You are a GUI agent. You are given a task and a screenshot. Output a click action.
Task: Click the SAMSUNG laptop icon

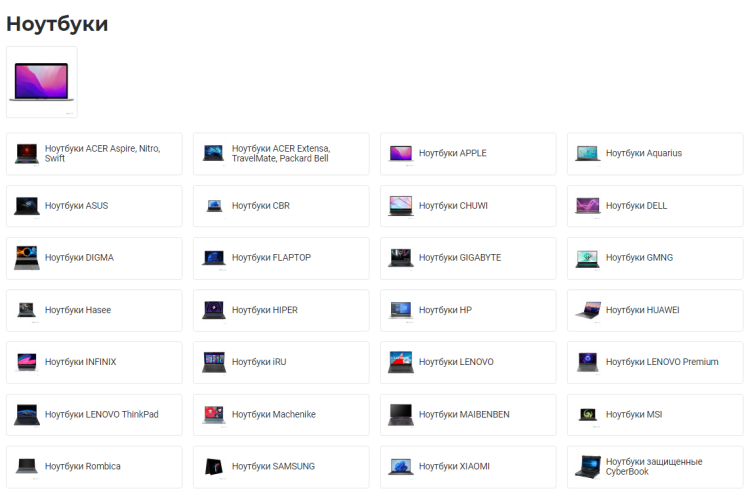tap(214, 466)
